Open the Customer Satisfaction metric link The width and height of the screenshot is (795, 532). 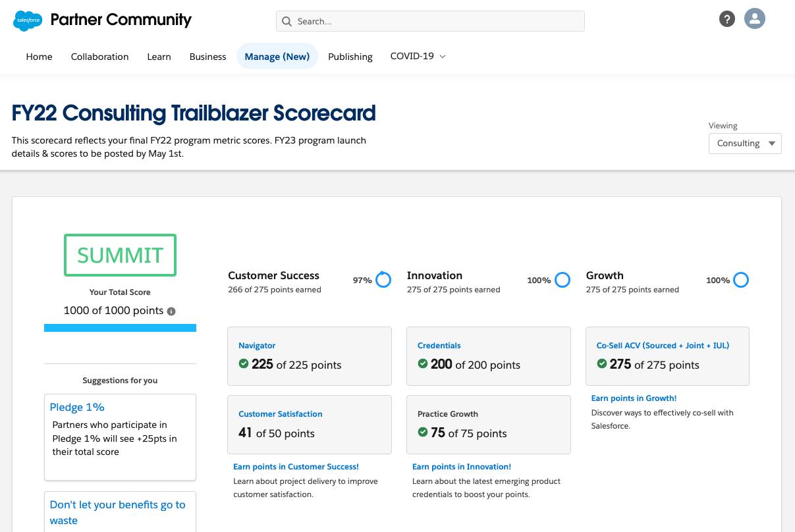point(281,413)
